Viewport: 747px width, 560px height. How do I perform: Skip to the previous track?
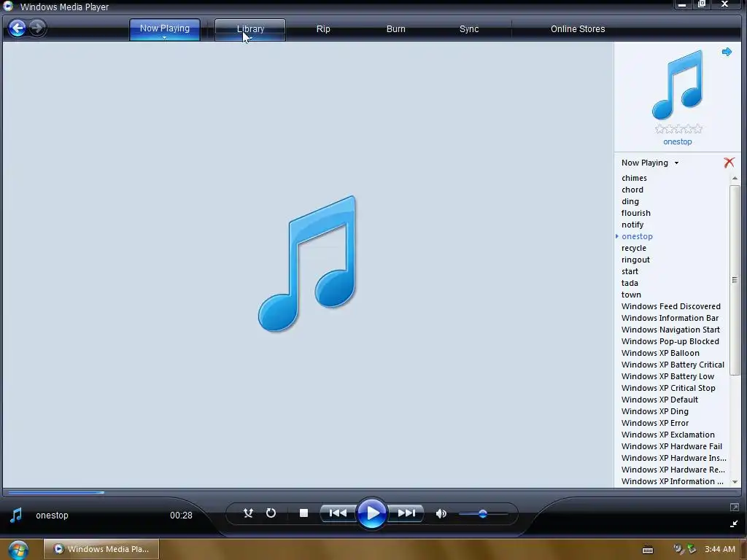(338, 513)
